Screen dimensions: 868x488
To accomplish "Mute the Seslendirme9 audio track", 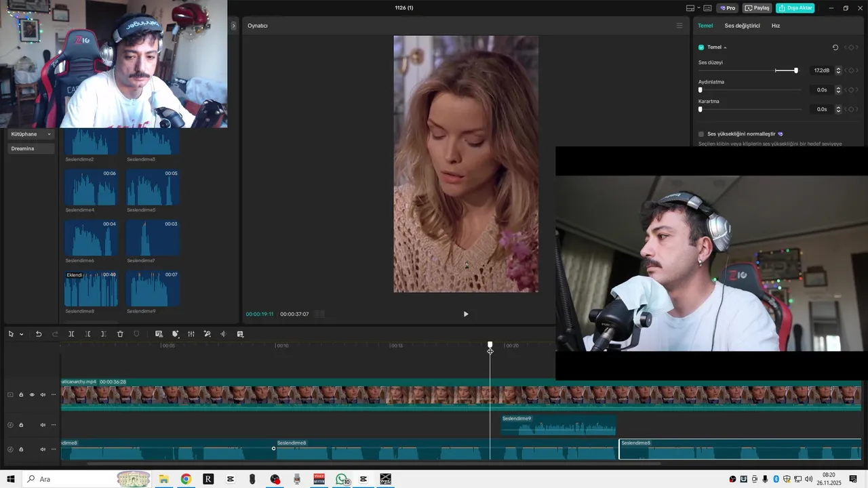I will click(x=43, y=425).
